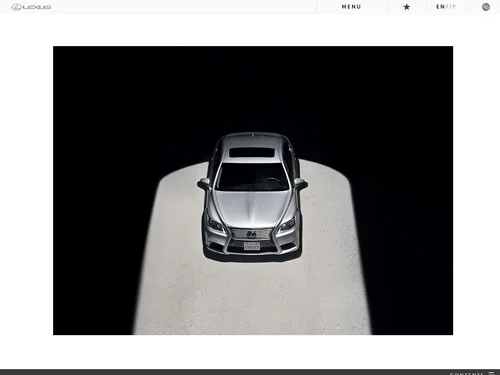Open favorites via the star icon
The height and width of the screenshot is (375, 500).
point(406,7)
